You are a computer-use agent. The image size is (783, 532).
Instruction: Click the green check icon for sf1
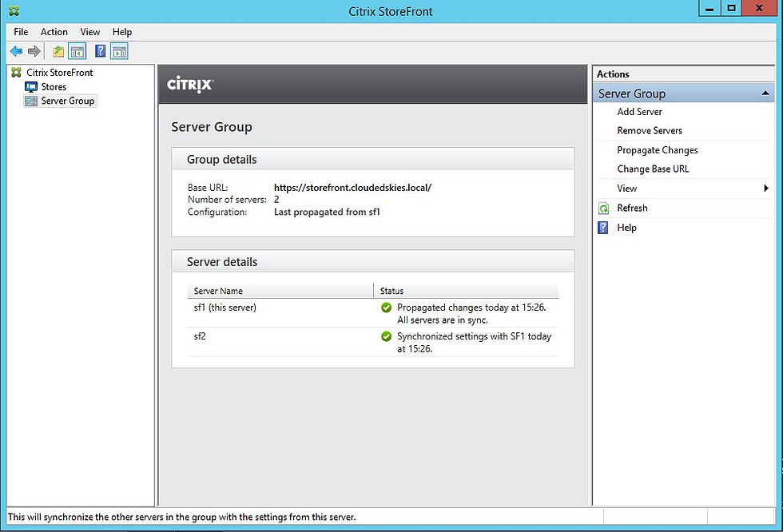pyautogui.click(x=386, y=308)
